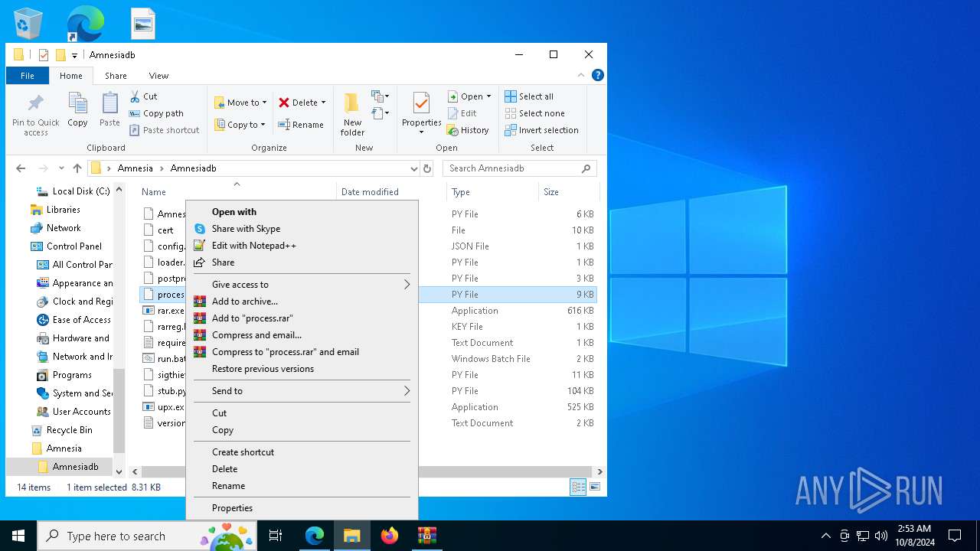Switch to details view icon in status bar
980x551 pixels.
578,487
